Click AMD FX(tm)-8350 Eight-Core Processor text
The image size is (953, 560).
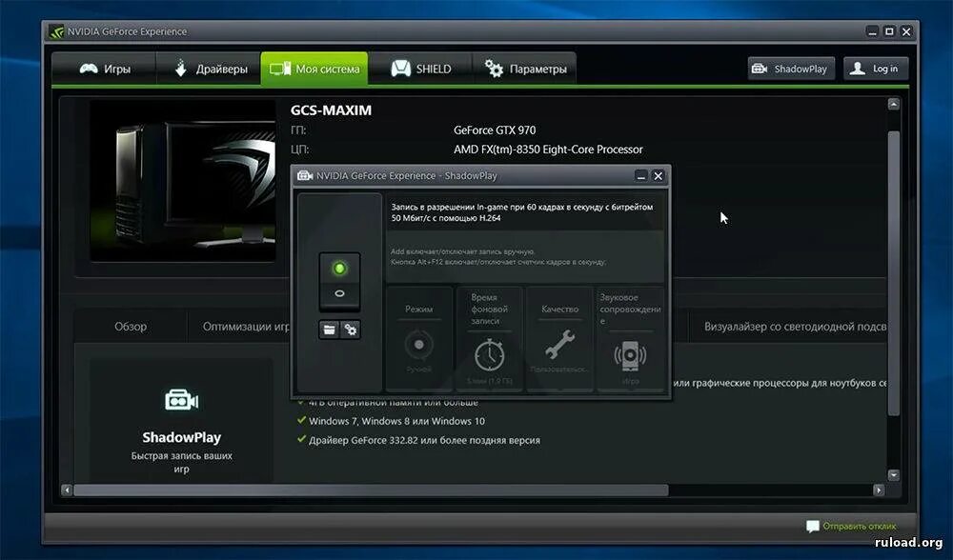(x=548, y=150)
